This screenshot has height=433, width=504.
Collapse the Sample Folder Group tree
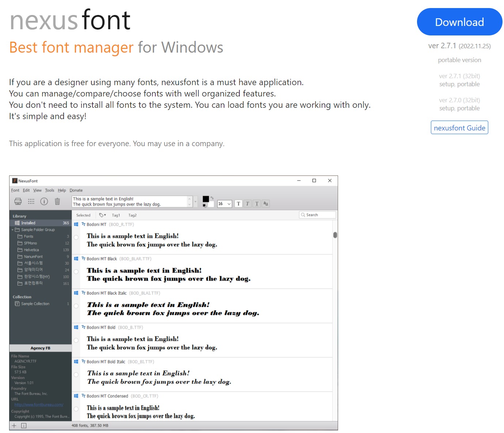pos(13,229)
